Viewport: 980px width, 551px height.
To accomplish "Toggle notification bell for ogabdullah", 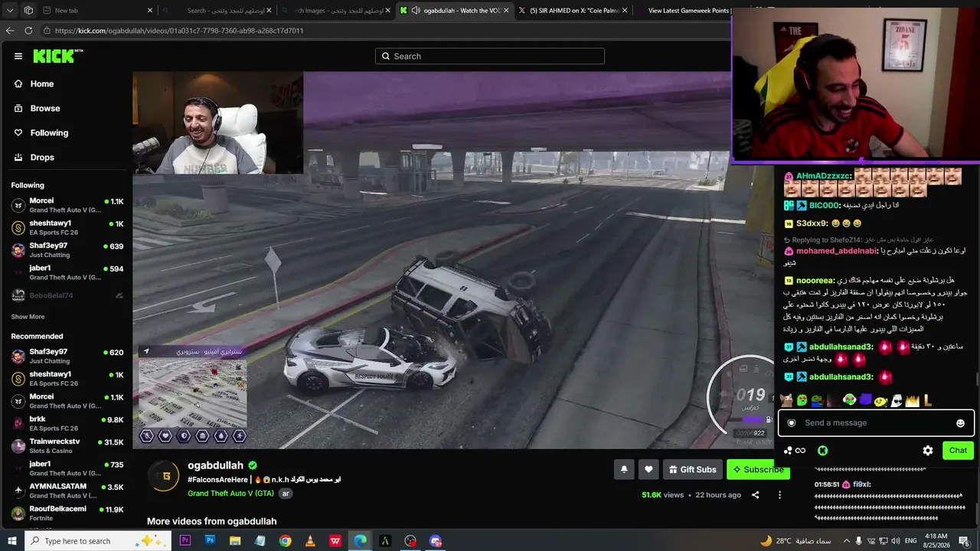I will [x=624, y=469].
